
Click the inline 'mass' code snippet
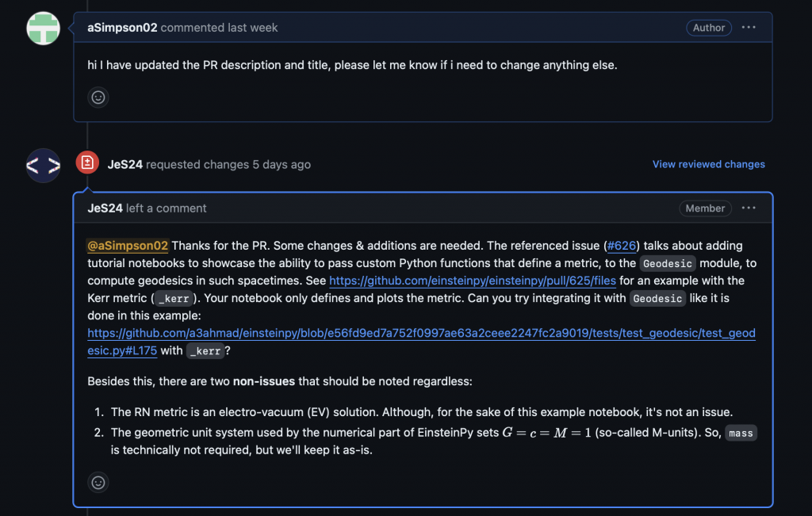741,433
